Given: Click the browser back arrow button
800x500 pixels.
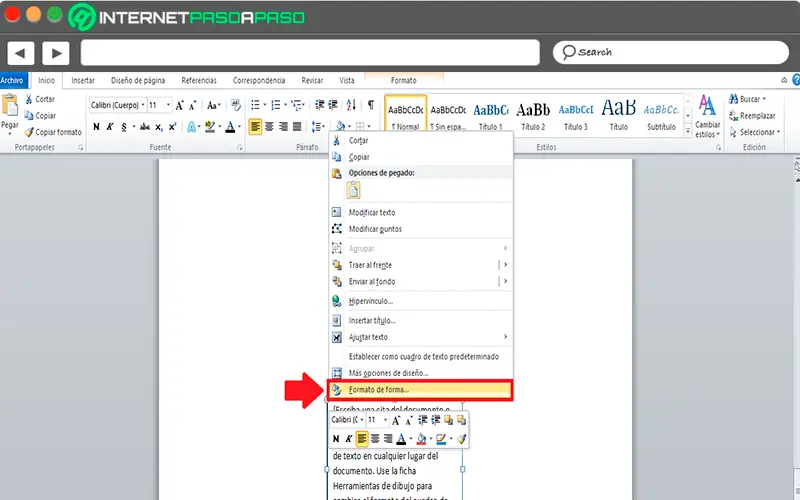Looking at the screenshot, I should (20, 53).
